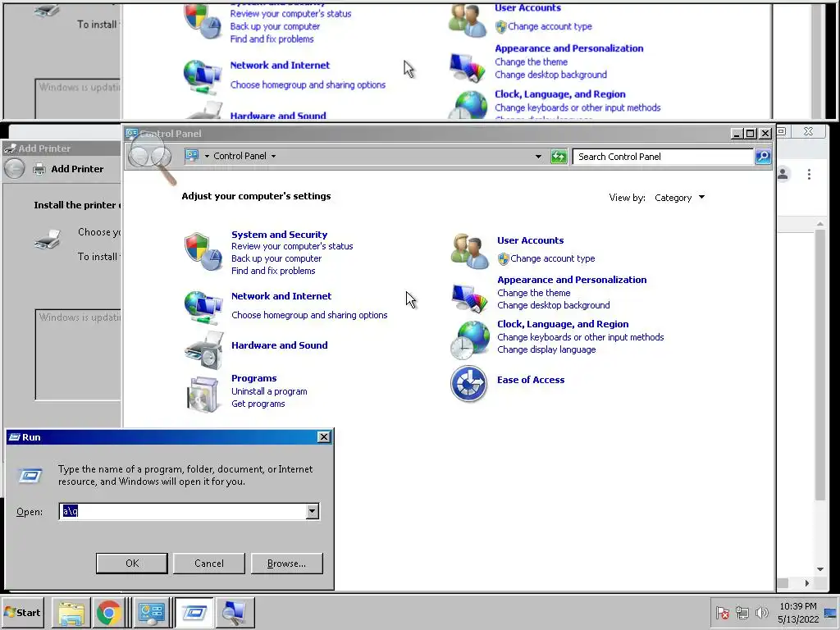Click the Chrome profile avatar icon

(783, 174)
